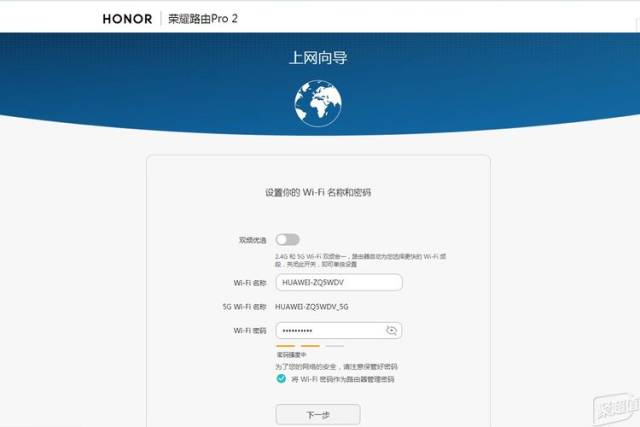Show password using the eye icon
The width and height of the screenshot is (640, 427).
click(x=391, y=331)
